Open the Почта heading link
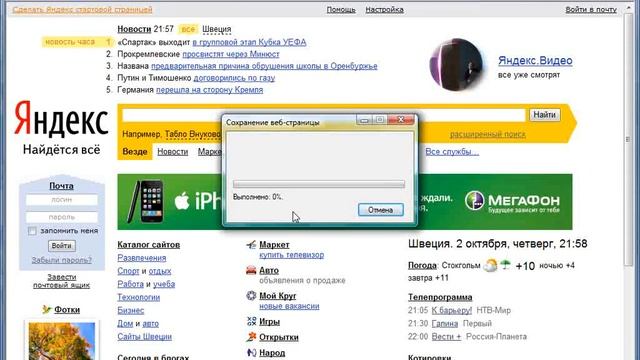 point(61,186)
